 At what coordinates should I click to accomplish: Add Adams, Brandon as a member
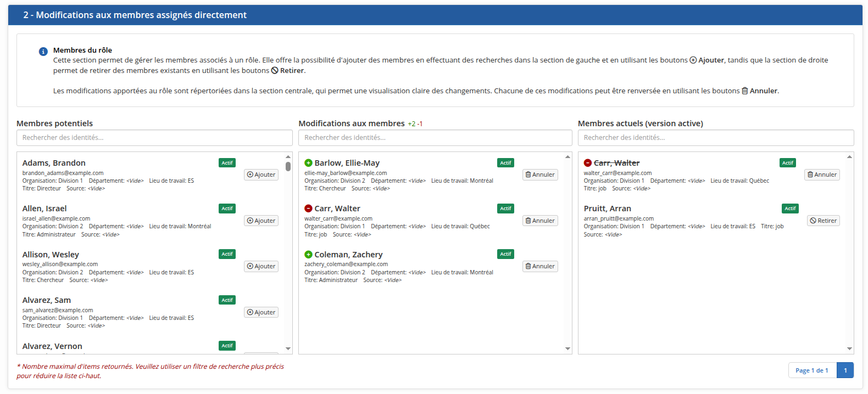[261, 175]
